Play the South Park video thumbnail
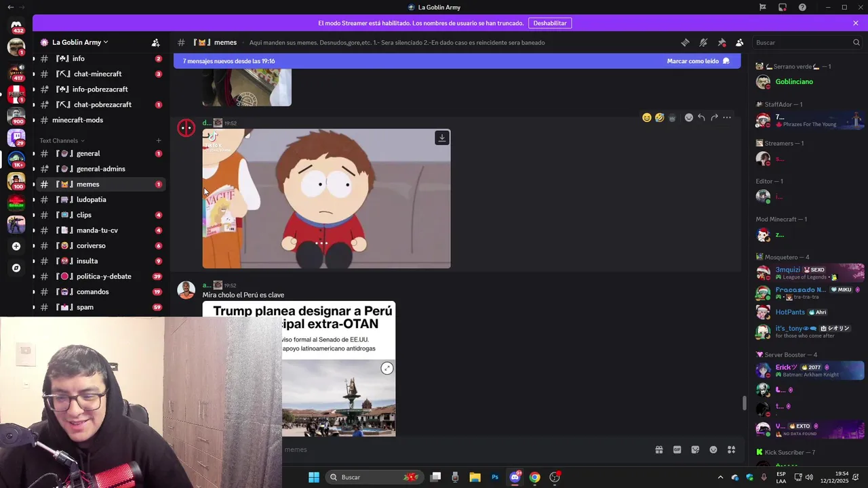Screen dimensions: 868x488 (x=326, y=199)
